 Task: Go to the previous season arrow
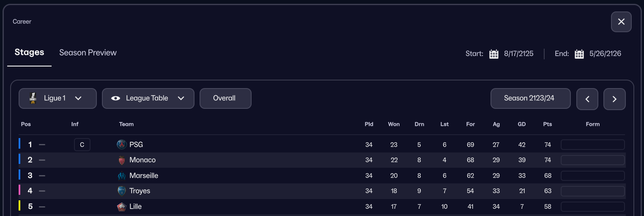pyautogui.click(x=587, y=99)
